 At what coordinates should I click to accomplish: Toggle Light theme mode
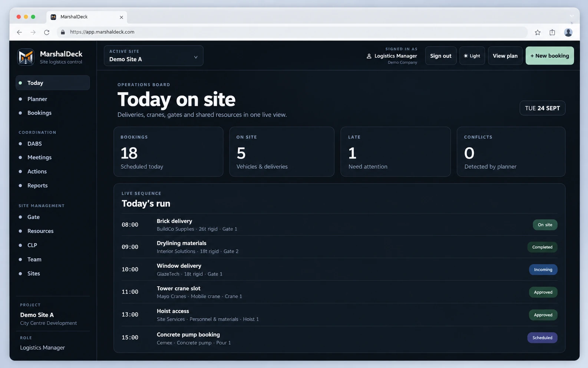(x=472, y=56)
